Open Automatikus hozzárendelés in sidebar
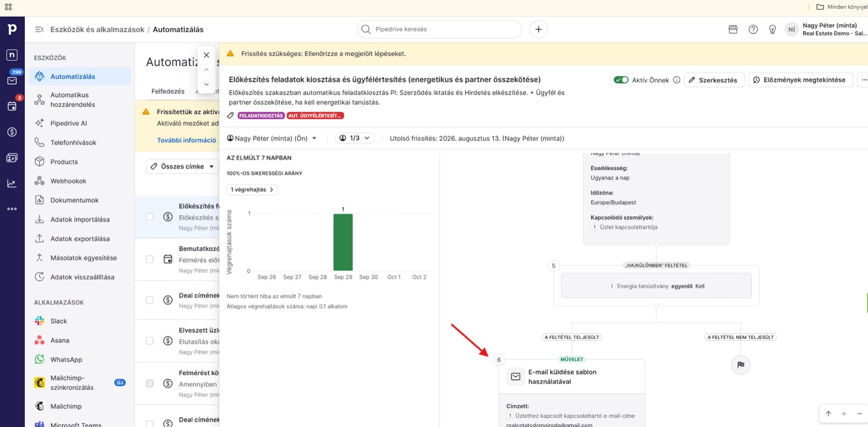 (x=80, y=100)
